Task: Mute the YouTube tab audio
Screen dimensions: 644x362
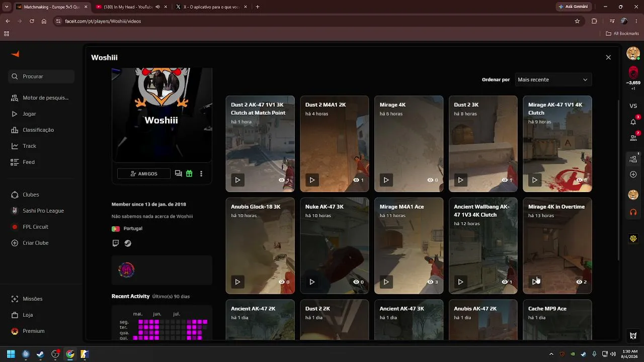Action: point(157,7)
